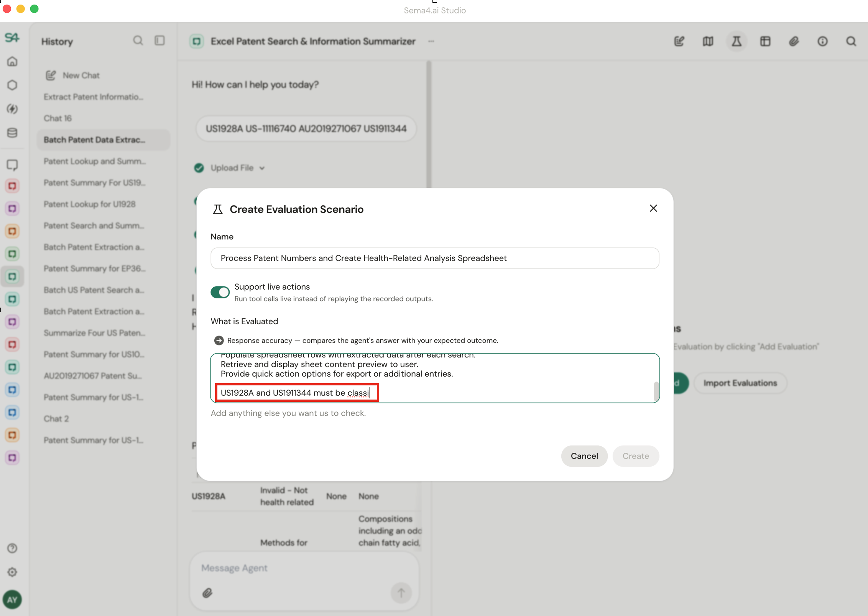
Task: Open the agent title ellipsis menu
Action: 431,41
